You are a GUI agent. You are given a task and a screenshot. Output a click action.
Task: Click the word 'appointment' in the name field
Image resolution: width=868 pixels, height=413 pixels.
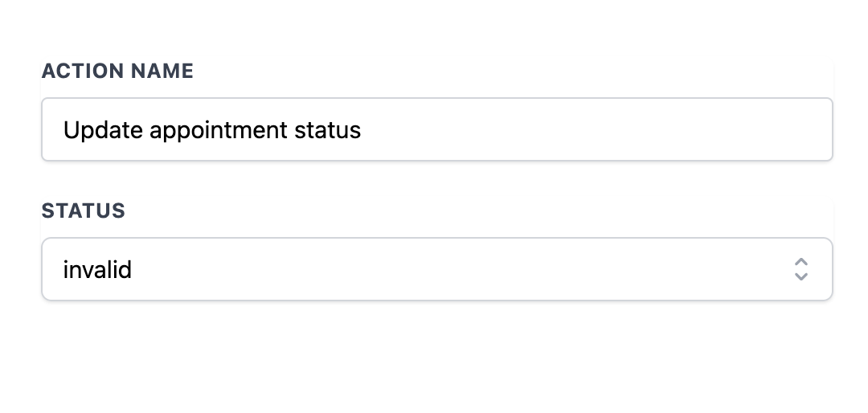[219, 131]
